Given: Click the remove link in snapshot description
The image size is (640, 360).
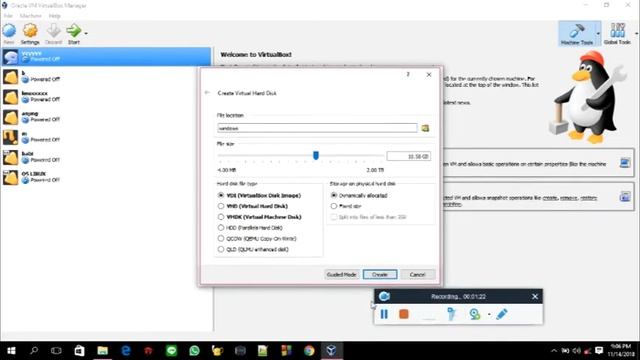Looking at the screenshot, I should [x=569, y=198].
